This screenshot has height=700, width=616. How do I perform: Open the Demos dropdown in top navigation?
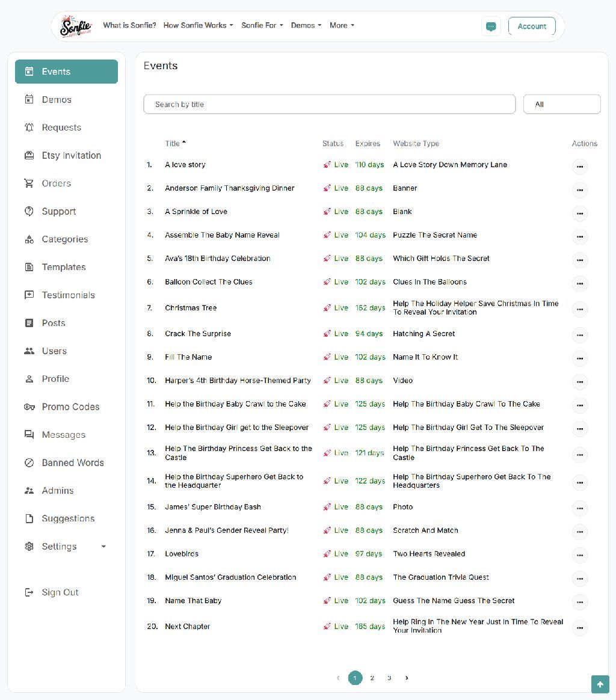pos(306,25)
